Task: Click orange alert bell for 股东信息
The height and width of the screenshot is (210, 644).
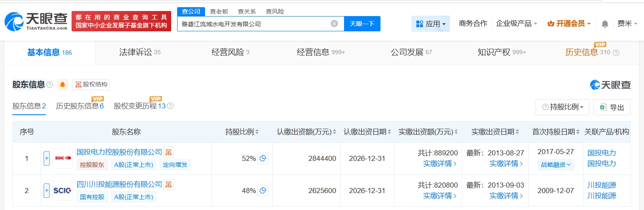Action: [63, 85]
